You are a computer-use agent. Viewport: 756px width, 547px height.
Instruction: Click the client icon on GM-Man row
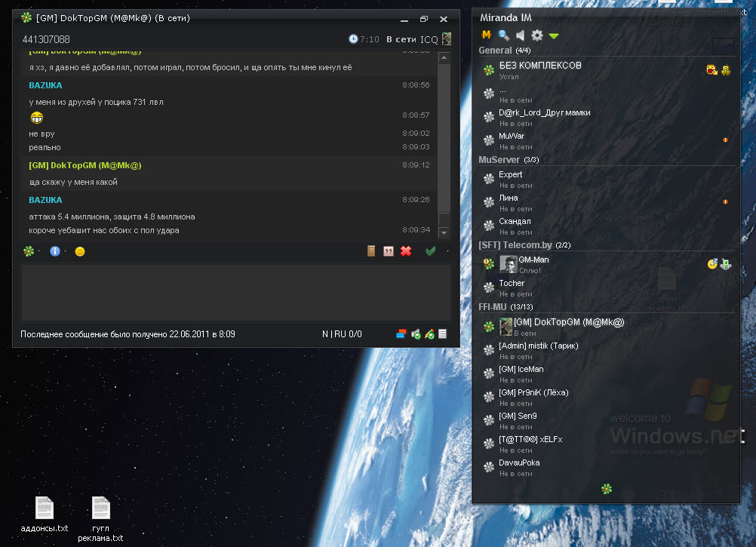(x=726, y=264)
